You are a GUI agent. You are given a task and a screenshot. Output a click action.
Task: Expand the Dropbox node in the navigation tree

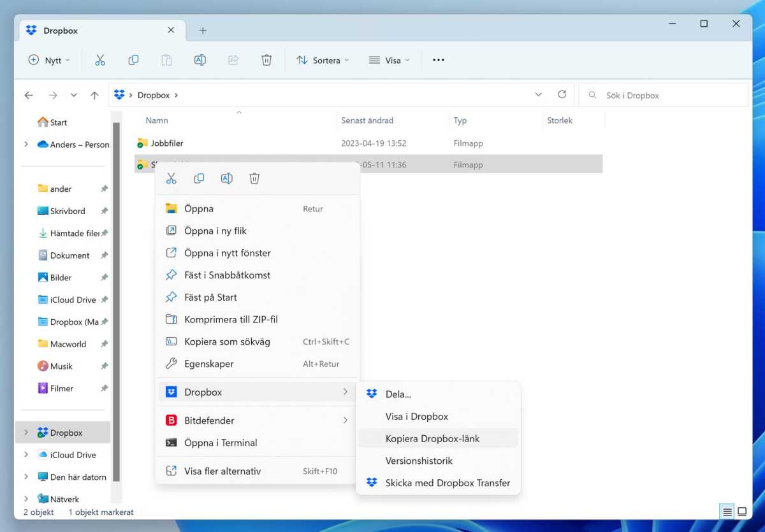point(26,433)
